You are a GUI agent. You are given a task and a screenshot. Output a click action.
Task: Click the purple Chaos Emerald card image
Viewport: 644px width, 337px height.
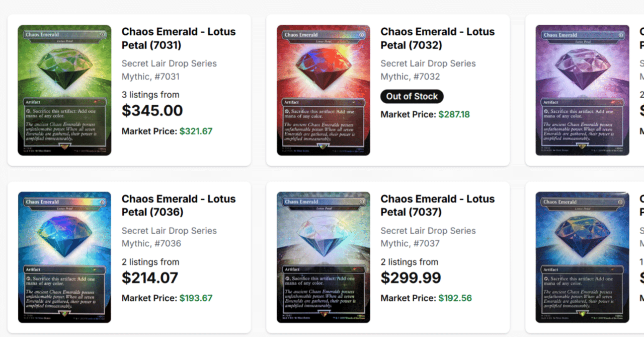pos(582,89)
